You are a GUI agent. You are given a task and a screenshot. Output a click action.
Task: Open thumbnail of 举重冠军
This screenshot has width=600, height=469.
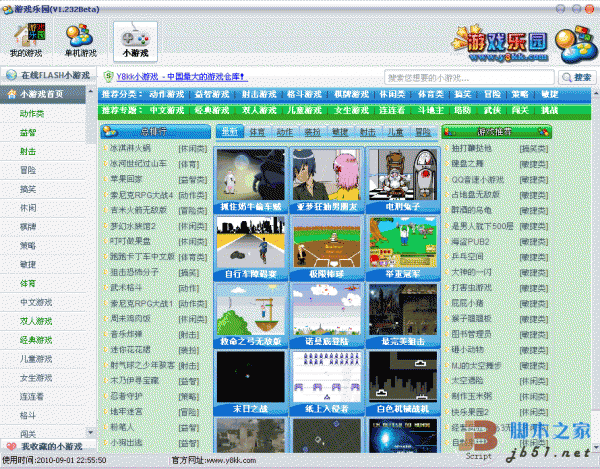coord(403,242)
